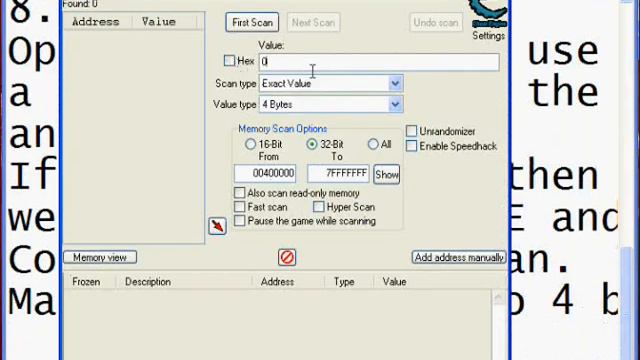Enable the Hex checkbox
Image resolution: width=640 pixels, height=360 pixels.
(x=229, y=61)
